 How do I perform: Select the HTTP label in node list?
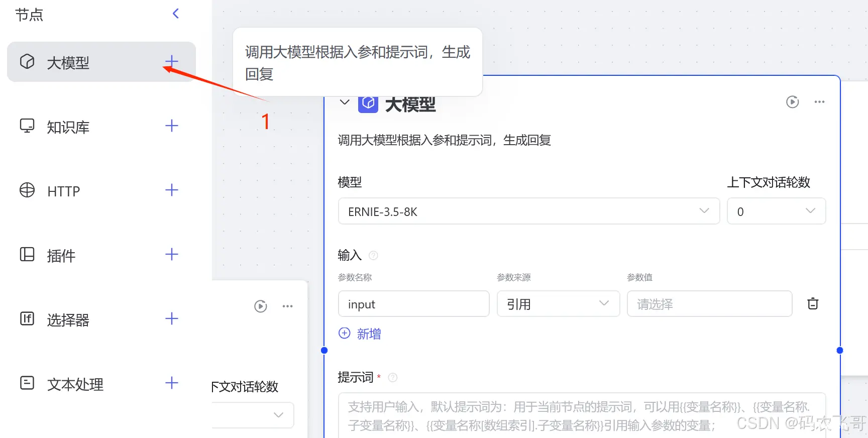[64, 191]
